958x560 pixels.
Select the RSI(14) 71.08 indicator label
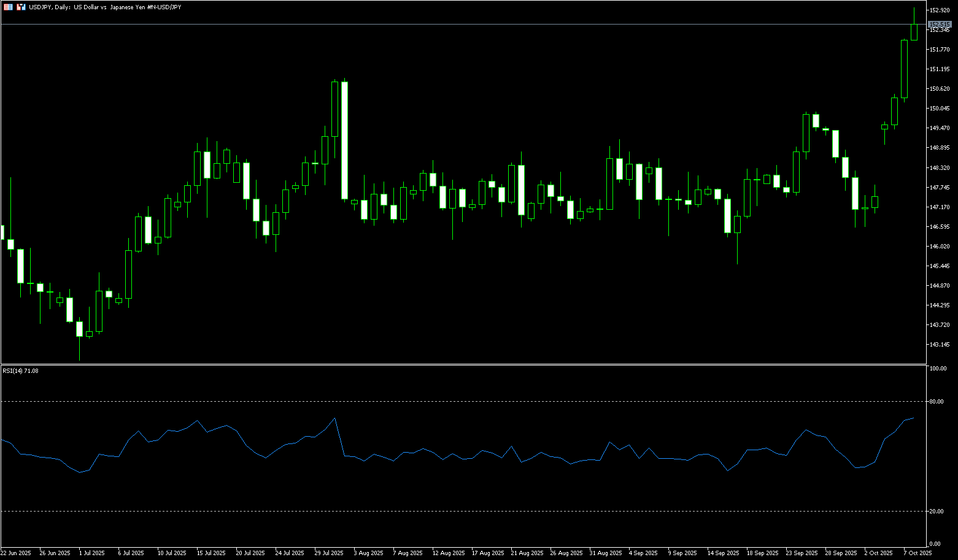tap(20, 371)
